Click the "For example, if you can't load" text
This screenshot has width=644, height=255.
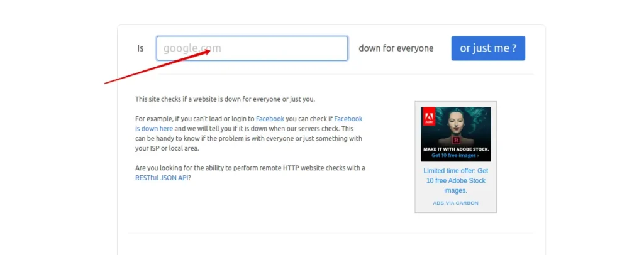click(189, 119)
